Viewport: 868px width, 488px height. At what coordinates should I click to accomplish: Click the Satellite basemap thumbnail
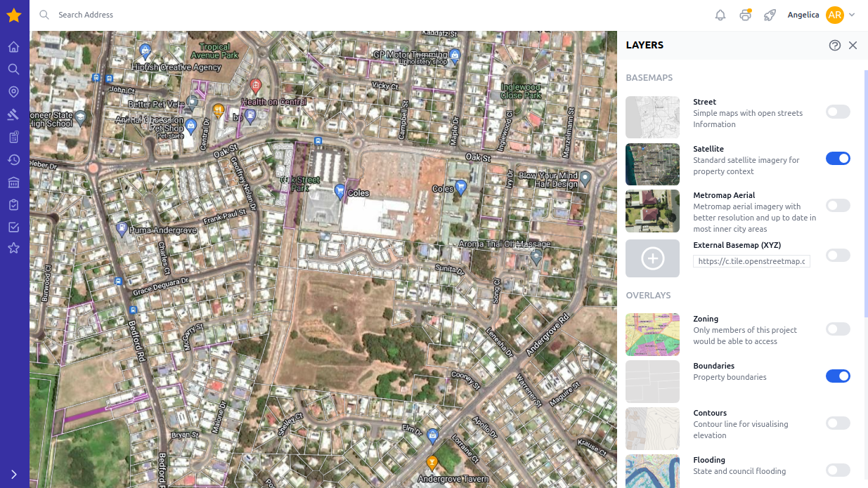tap(652, 164)
